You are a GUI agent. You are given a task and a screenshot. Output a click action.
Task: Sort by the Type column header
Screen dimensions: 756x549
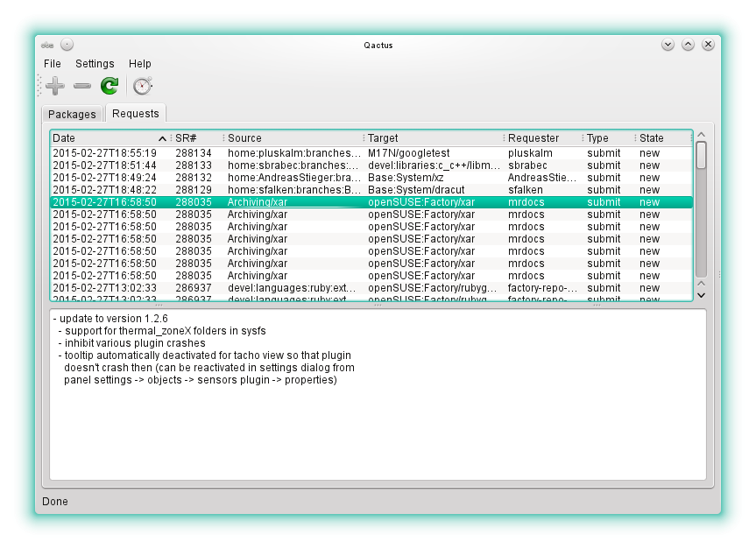point(609,138)
